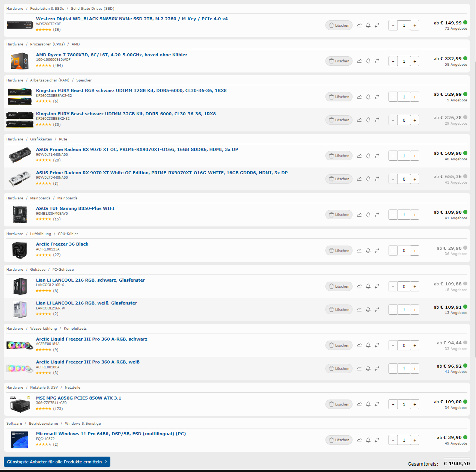476x472 pixels.
Task: Click move arrows for Kingston FURY Beast schwarz non-RGB
Action: (377, 120)
